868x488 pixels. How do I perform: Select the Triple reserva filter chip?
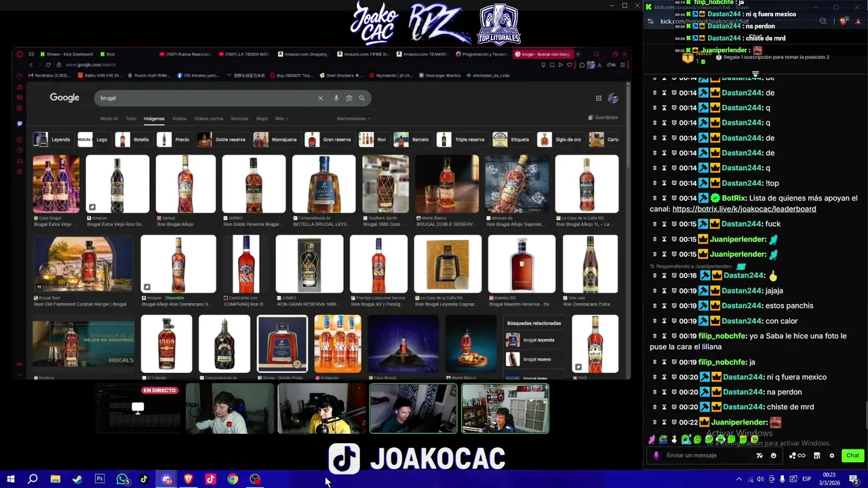(462, 140)
